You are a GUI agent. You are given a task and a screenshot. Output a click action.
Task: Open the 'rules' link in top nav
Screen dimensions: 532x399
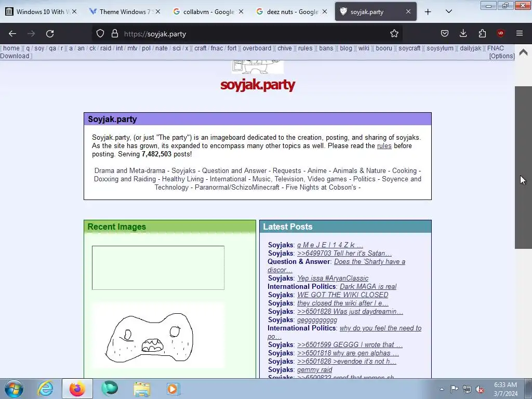click(x=305, y=48)
